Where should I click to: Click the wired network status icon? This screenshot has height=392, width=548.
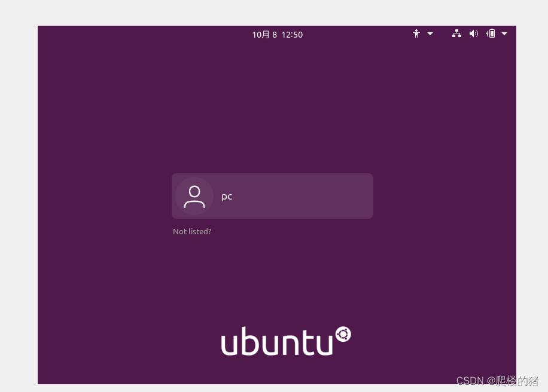point(456,33)
